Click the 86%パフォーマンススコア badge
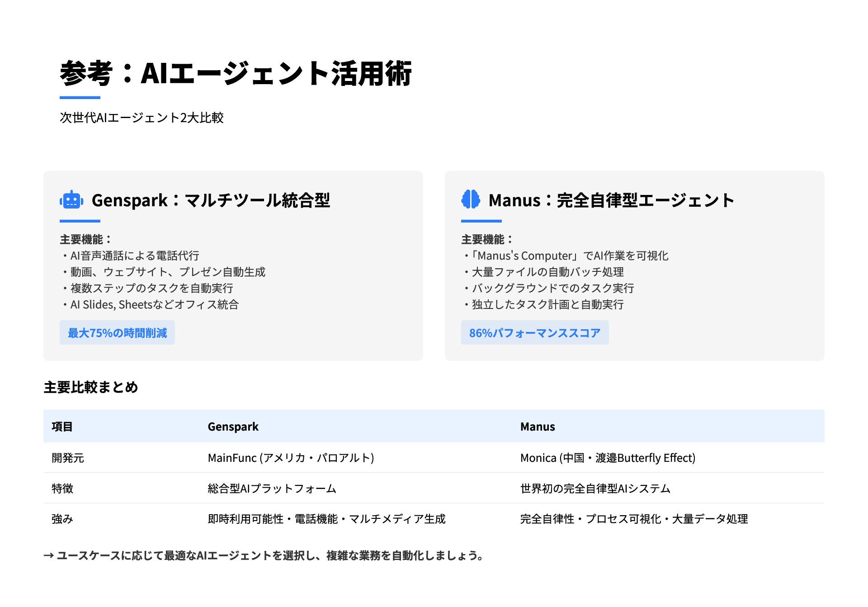Screen dimensions: 868x607 535,332
